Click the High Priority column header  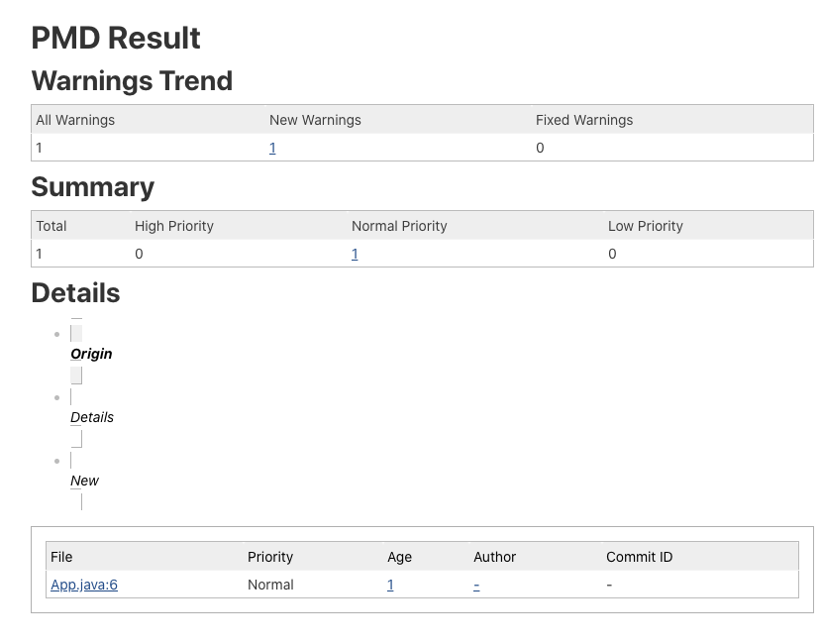click(174, 226)
